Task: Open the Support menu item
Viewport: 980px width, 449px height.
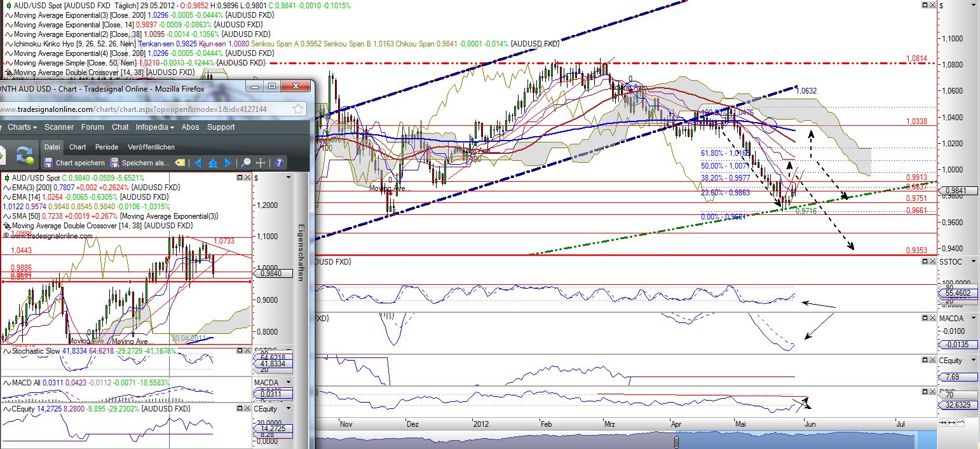Action: 221,127
